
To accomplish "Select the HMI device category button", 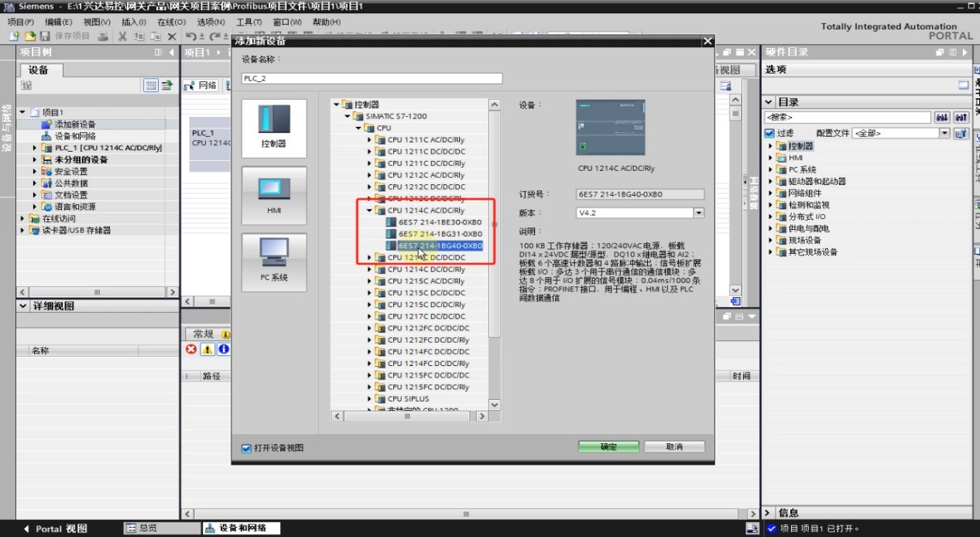I will tap(274, 196).
